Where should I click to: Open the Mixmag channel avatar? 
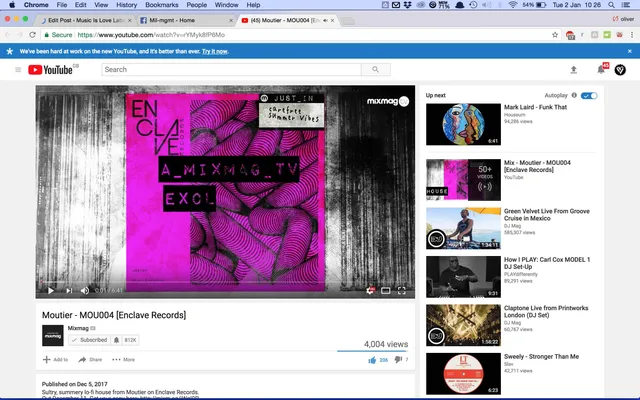53,336
